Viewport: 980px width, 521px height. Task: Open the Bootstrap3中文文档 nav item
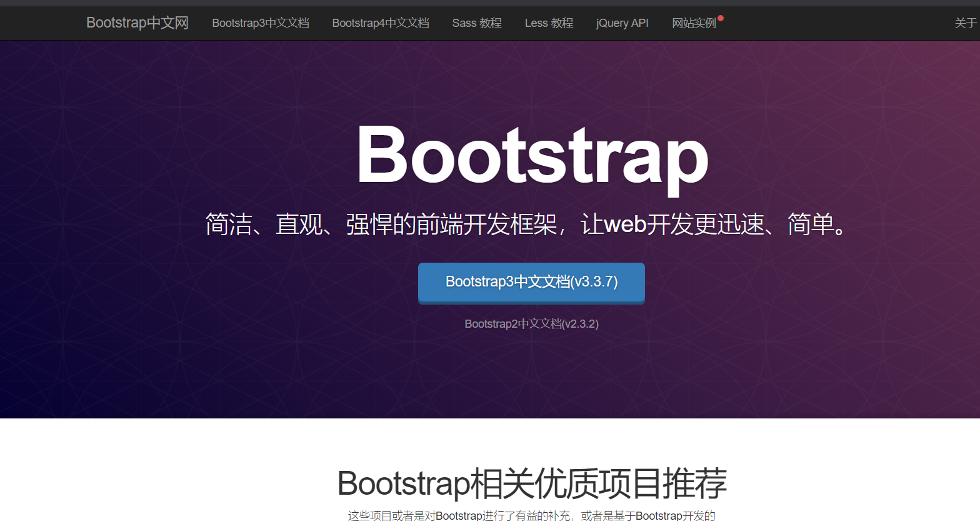(261, 23)
